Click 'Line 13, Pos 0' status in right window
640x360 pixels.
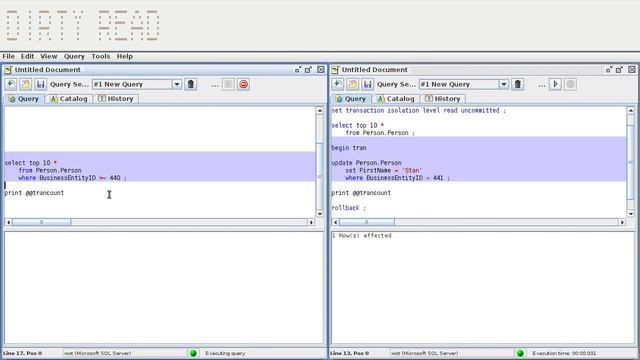(349, 353)
